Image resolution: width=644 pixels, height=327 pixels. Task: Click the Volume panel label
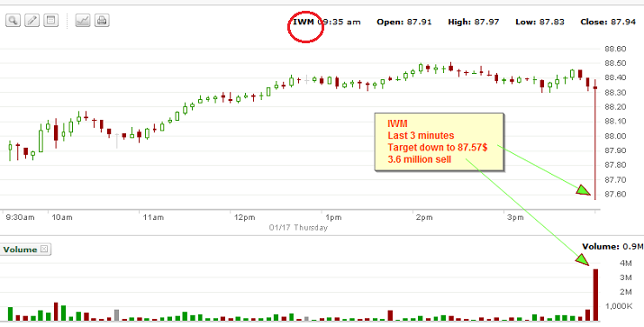click(x=20, y=250)
